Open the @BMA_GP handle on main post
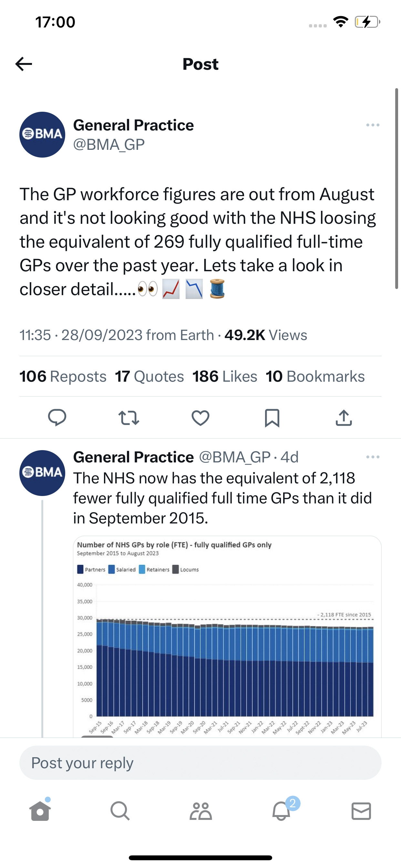Viewport: 401px width, 868px height. point(109,145)
